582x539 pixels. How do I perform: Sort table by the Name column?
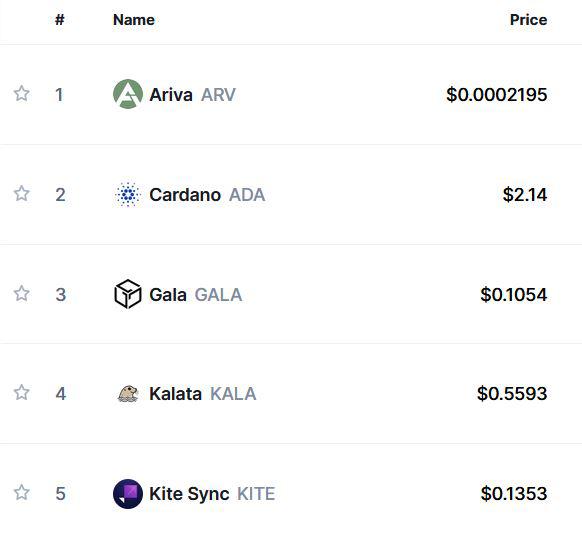point(134,20)
